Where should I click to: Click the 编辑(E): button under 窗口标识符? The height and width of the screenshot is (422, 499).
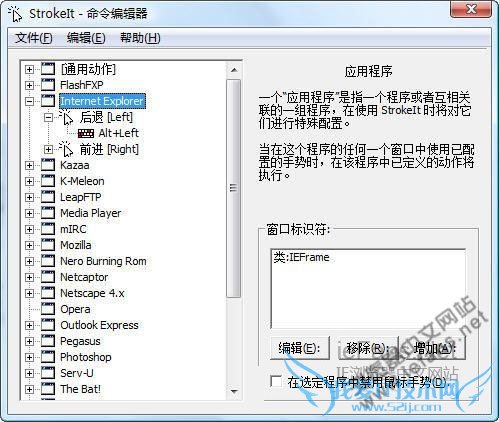point(300,348)
